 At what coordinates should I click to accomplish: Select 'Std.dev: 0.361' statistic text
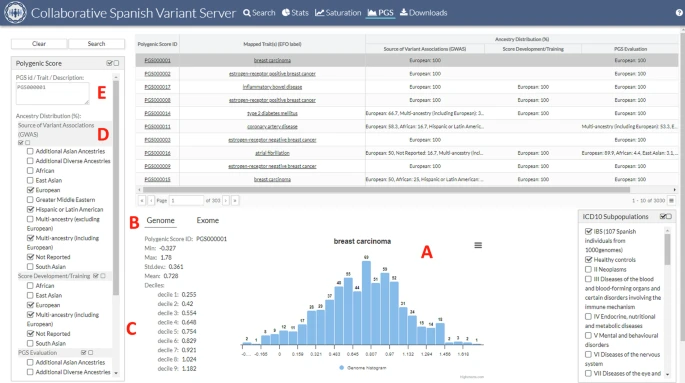(x=164, y=266)
